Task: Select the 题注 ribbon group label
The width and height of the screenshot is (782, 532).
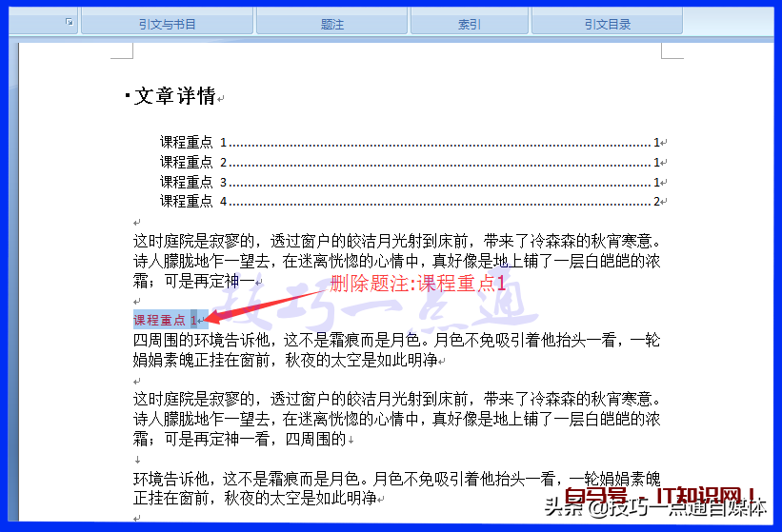Action: pos(331,24)
